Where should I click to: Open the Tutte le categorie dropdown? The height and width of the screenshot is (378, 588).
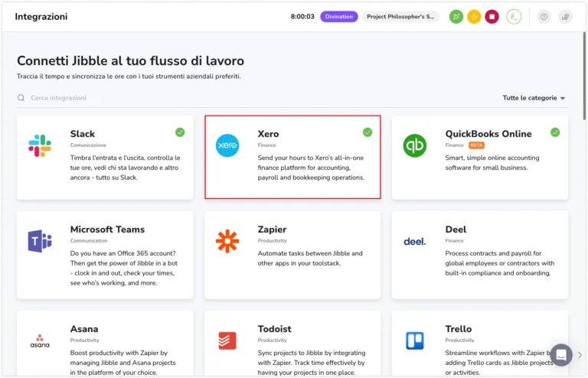[534, 98]
